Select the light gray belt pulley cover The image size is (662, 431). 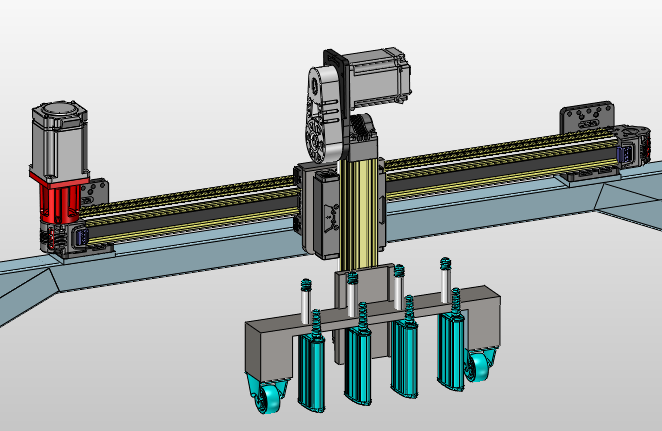324,113
